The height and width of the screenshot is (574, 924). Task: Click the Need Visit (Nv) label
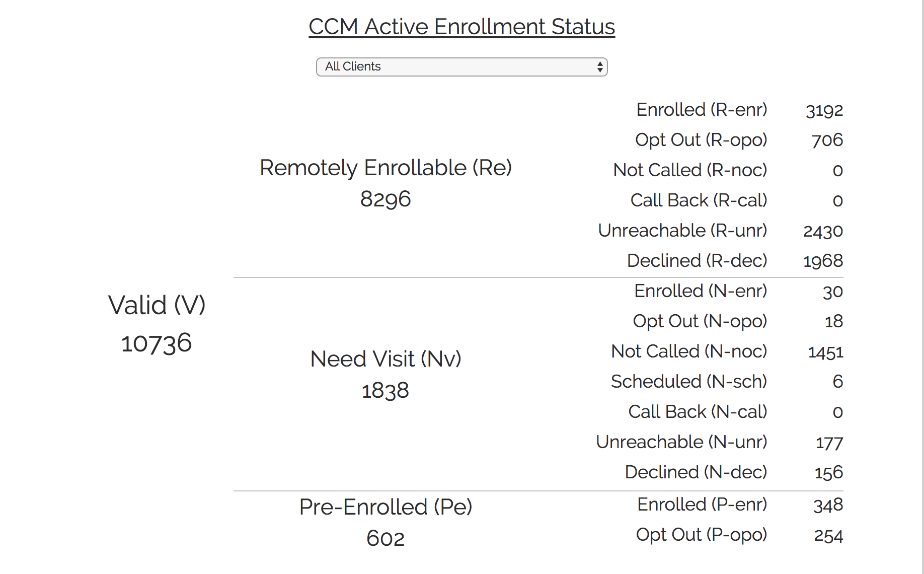click(x=386, y=359)
